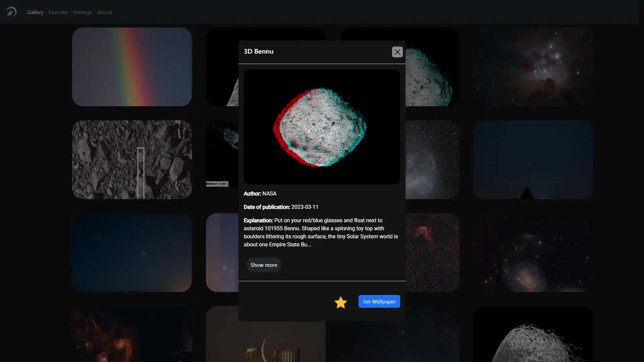Open About from navigation bar
The width and height of the screenshot is (644, 362).
(x=104, y=12)
